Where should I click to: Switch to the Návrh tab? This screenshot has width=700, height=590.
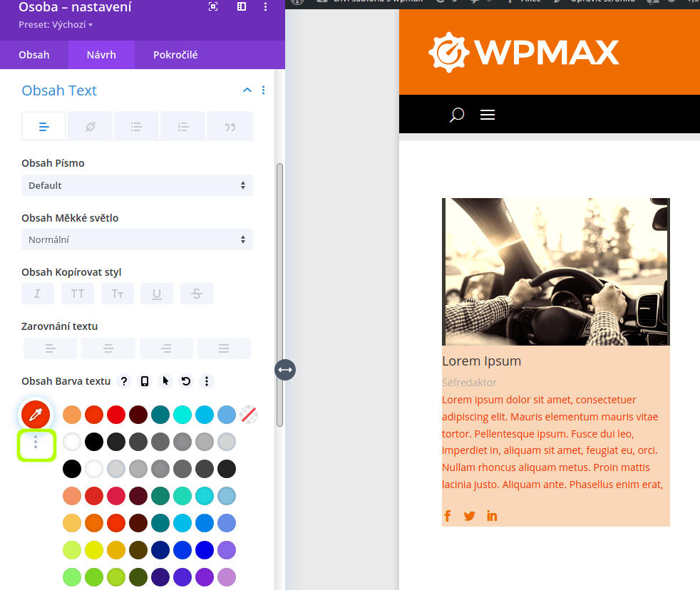tap(101, 55)
